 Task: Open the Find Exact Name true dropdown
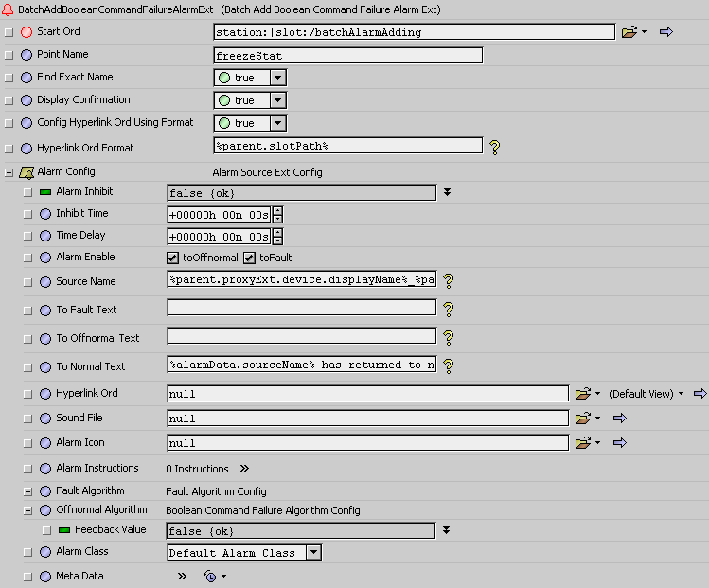coord(277,78)
